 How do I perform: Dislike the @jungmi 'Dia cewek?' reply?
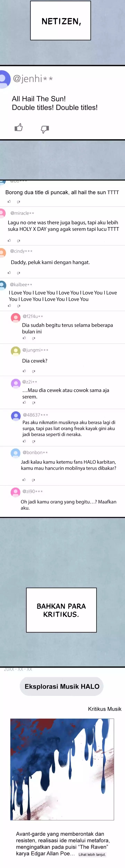point(33,371)
